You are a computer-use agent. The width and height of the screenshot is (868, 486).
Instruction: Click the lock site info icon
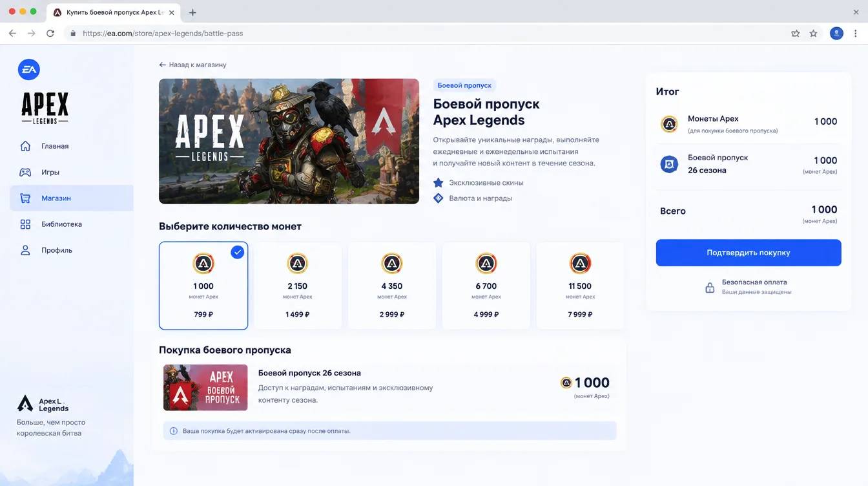click(73, 33)
